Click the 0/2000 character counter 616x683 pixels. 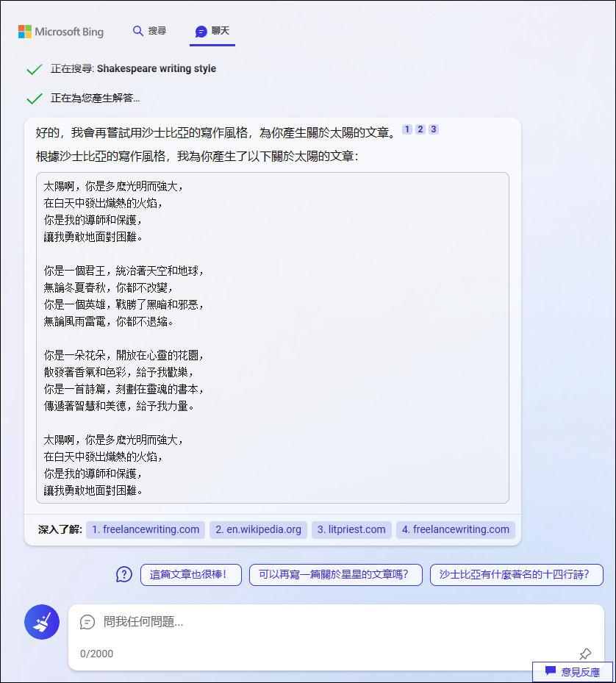click(97, 654)
